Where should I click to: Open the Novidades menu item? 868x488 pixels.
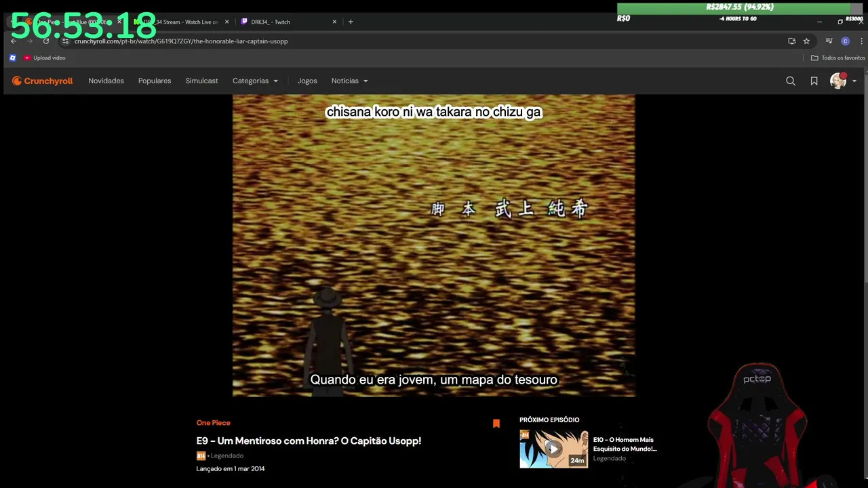pyautogui.click(x=106, y=81)
